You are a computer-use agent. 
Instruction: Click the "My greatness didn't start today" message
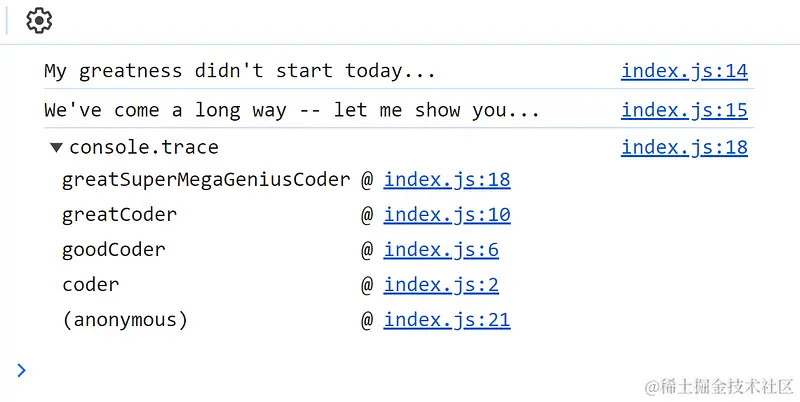(x=240, y=71)
